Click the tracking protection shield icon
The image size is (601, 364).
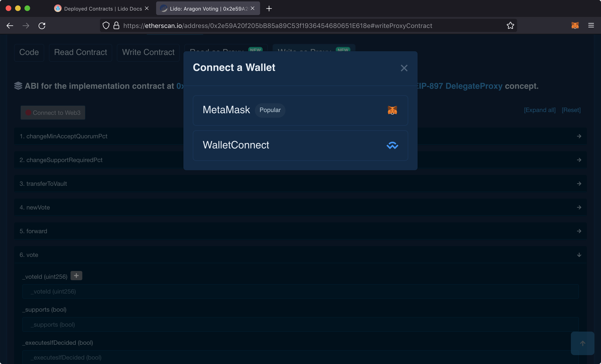click(106, 26)
